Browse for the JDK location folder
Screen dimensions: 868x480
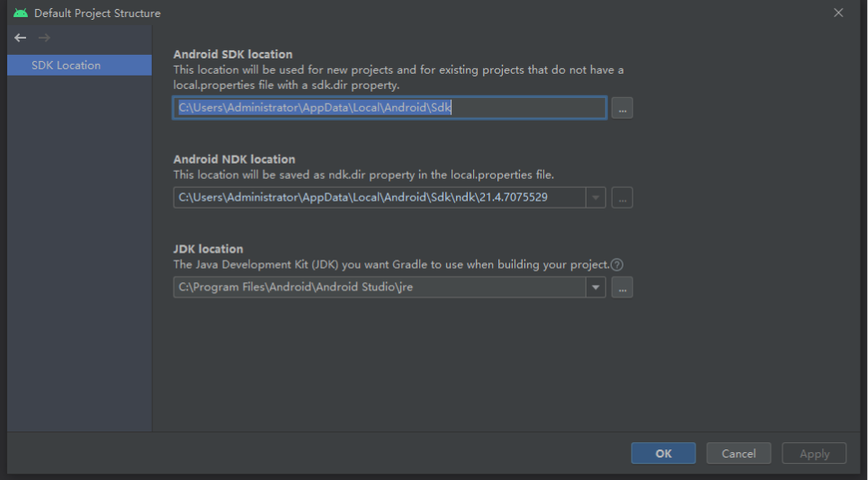(x=622, y=288)
